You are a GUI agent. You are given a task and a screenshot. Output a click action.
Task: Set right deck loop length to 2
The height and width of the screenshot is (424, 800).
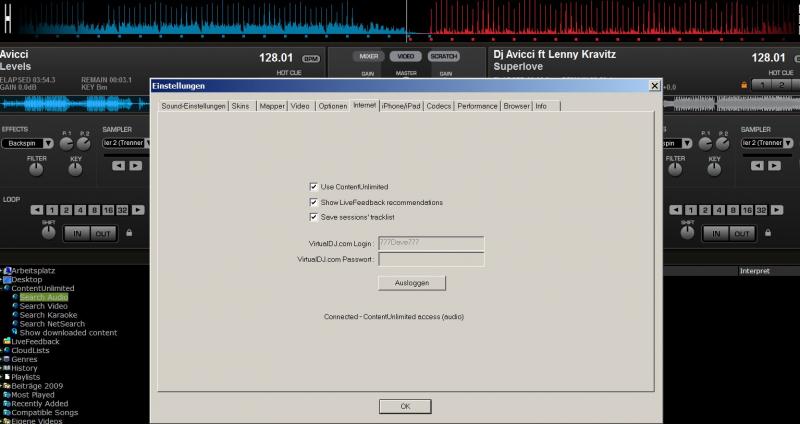[x=705, y=210]
